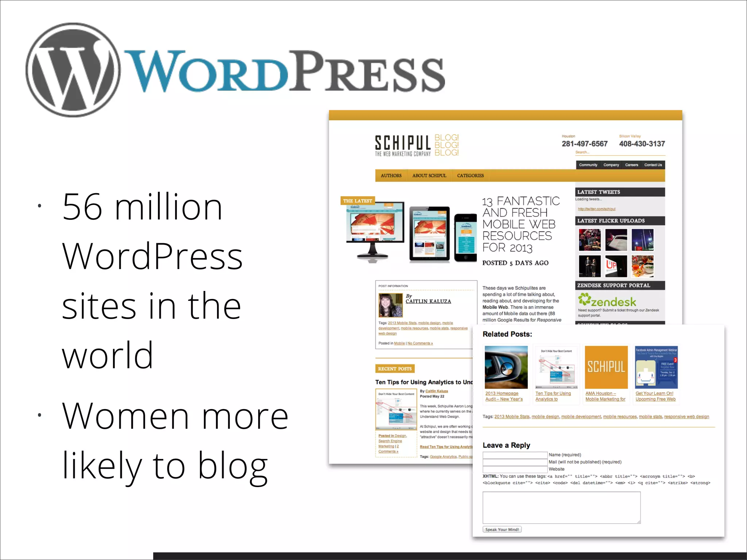The image size is (747, 560).
Task: Submit with the Speak Your Mind! button
Action: click(502, 529)
